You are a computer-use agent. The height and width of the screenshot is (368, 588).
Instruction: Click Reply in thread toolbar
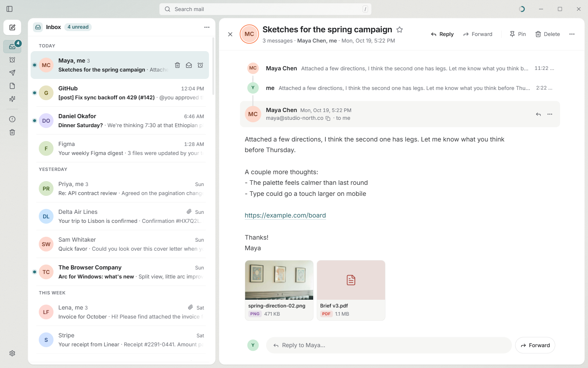pos(442,34)
